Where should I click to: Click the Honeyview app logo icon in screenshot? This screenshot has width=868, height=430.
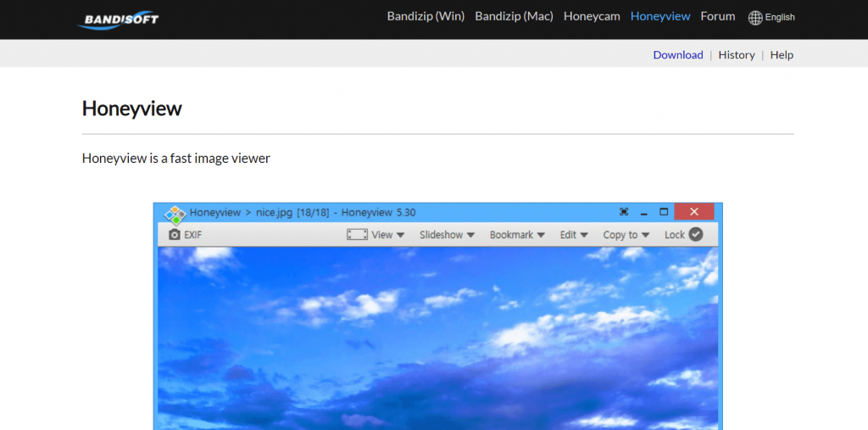click(x=175, y=215)
